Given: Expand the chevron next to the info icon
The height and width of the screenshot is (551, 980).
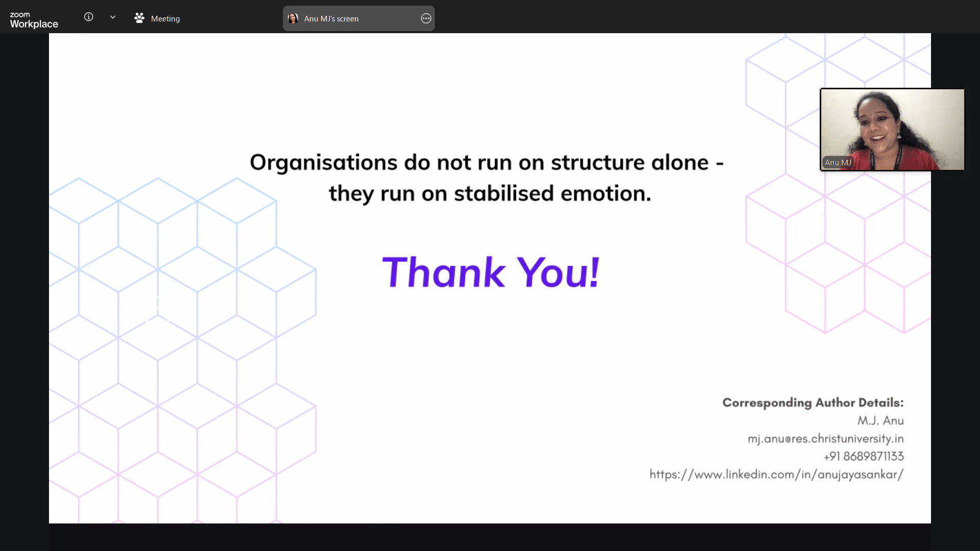Looking at the screenshot, I should pyautogui.click(x=113, y=17).
